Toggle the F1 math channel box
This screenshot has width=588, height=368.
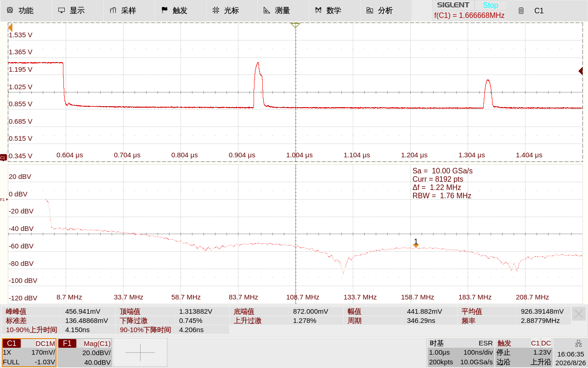pyautogui.click(x=85, y=352)
